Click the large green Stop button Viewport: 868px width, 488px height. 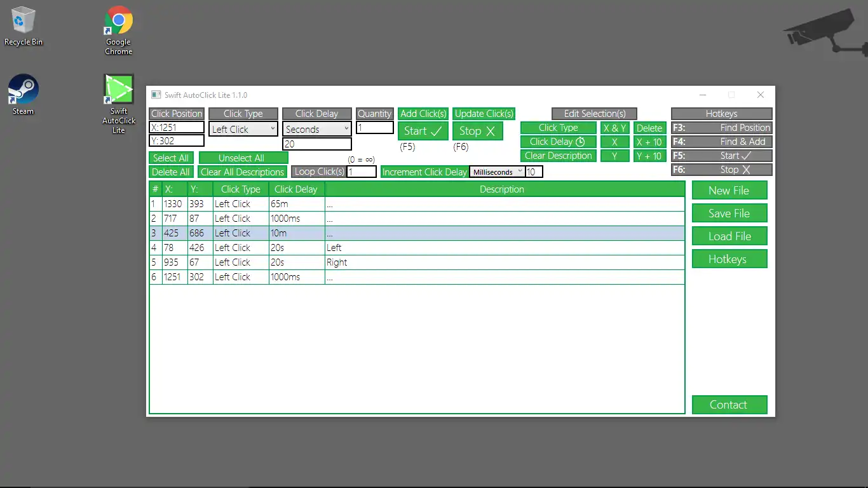[x=478, y=131]
